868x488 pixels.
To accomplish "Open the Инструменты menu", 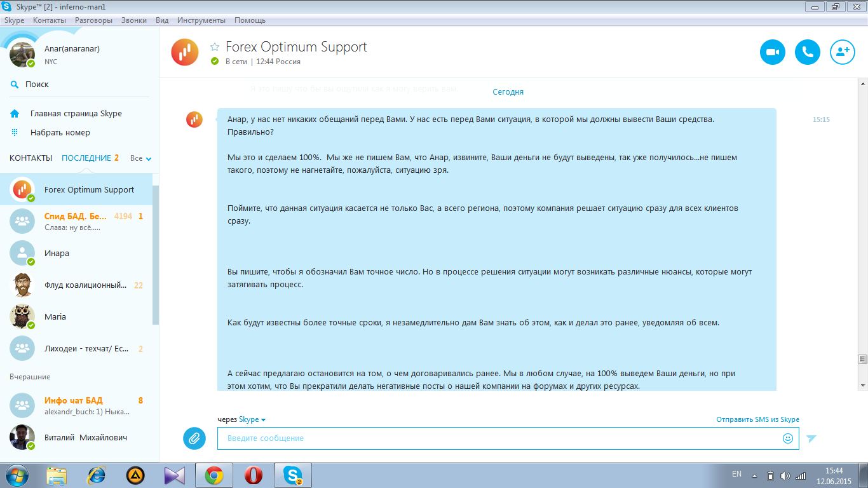I will (202, 20).
